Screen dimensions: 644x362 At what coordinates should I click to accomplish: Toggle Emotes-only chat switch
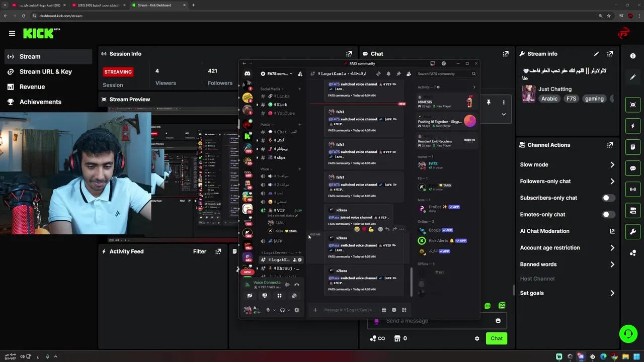pos(608,215)
